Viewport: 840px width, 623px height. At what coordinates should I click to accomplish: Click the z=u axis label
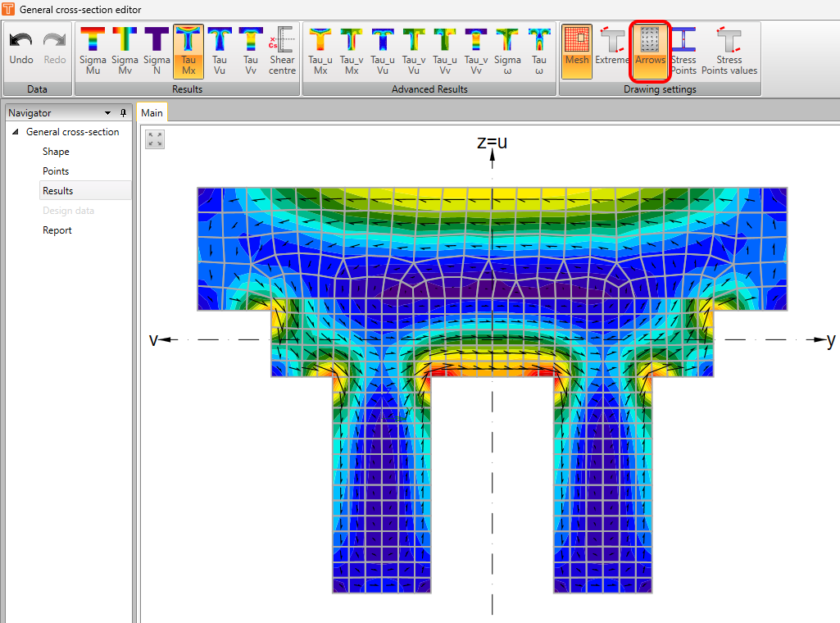(492, 143)
